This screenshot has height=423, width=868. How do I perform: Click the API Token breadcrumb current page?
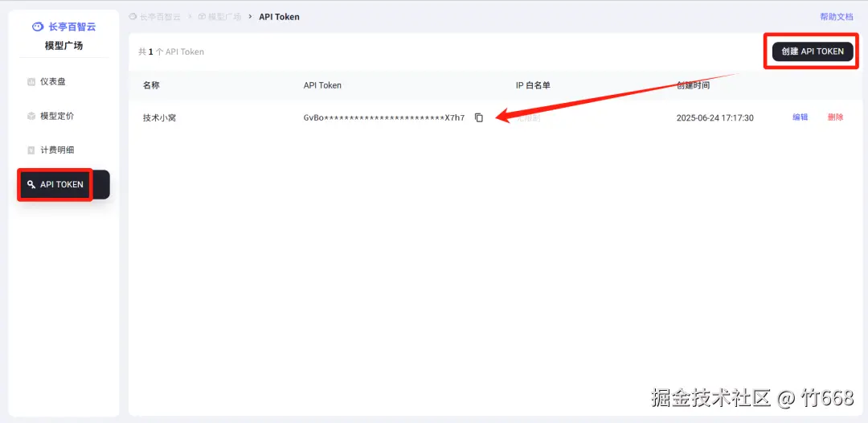pyautogui.click(x=279, y=17)
